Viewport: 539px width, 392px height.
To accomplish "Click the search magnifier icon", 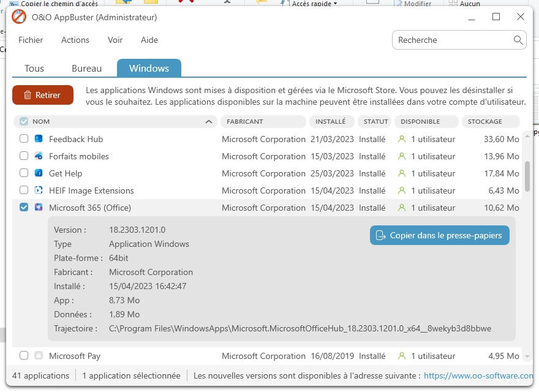I will click(x=518, y=40).
